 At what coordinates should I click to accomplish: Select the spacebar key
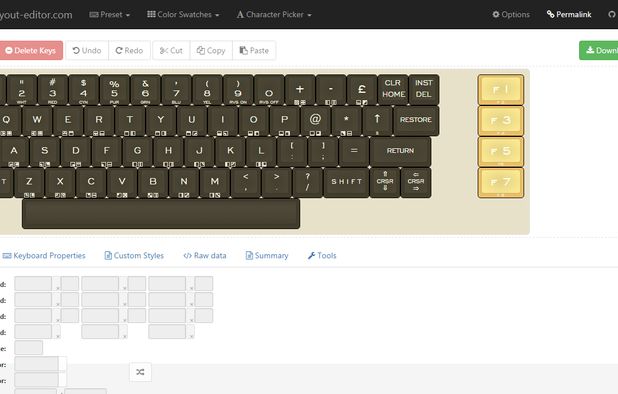tap(161, 214)
